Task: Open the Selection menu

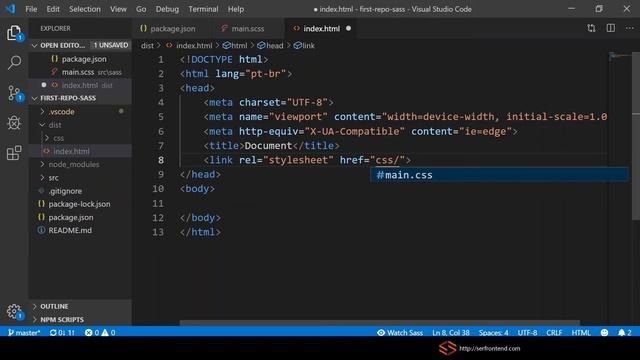Action: click(x=84, y=9)
